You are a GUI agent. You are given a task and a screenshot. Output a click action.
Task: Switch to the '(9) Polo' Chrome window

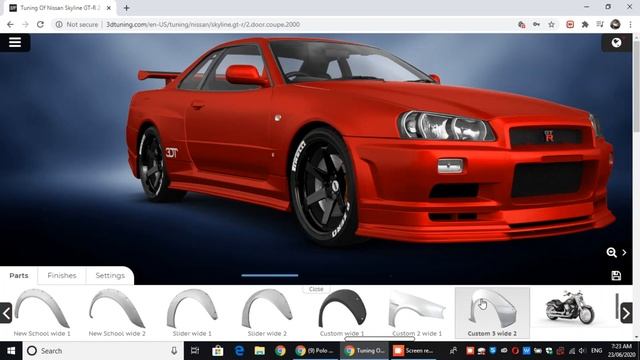315,351
